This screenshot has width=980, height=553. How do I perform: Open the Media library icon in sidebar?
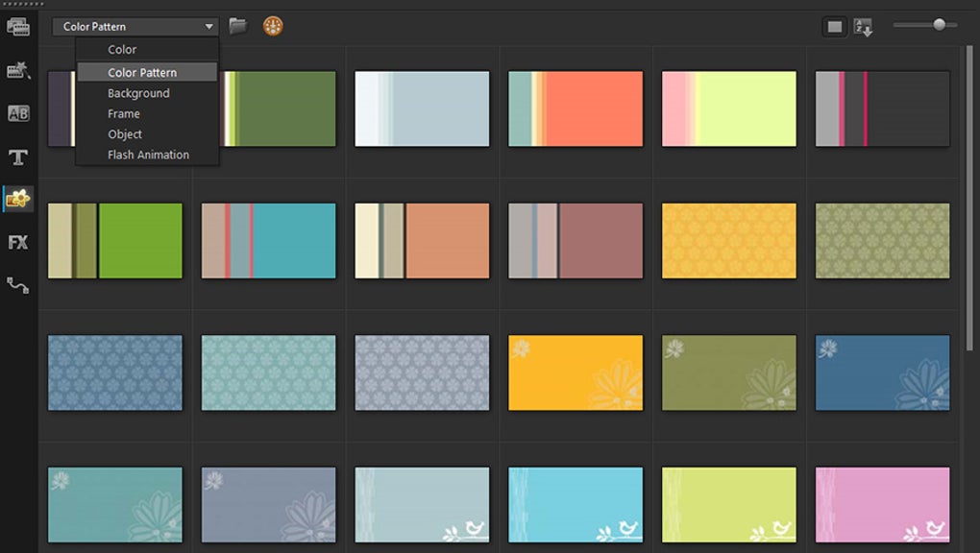point(17,27)
